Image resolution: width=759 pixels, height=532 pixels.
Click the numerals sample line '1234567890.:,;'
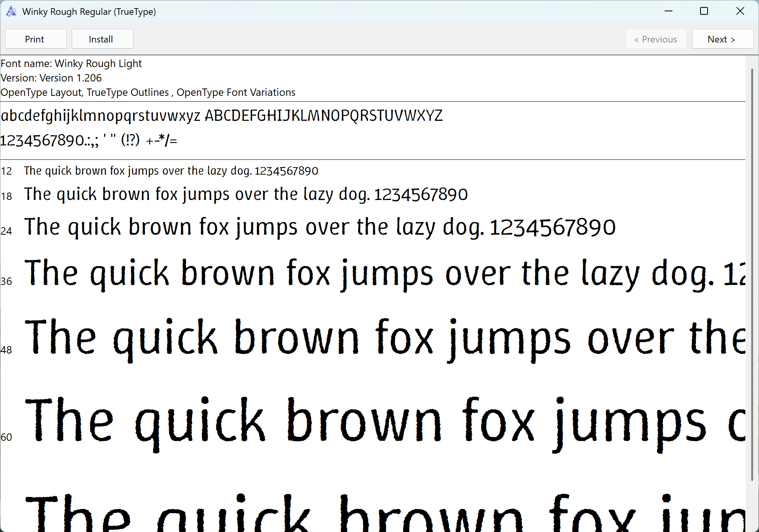(x=89, y=140)
